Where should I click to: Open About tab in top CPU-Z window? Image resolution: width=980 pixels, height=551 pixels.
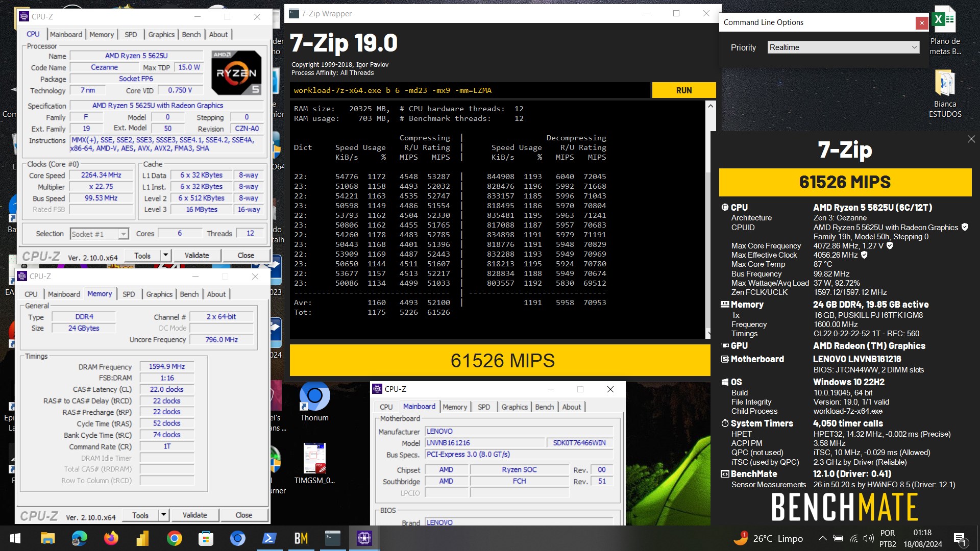218,34
